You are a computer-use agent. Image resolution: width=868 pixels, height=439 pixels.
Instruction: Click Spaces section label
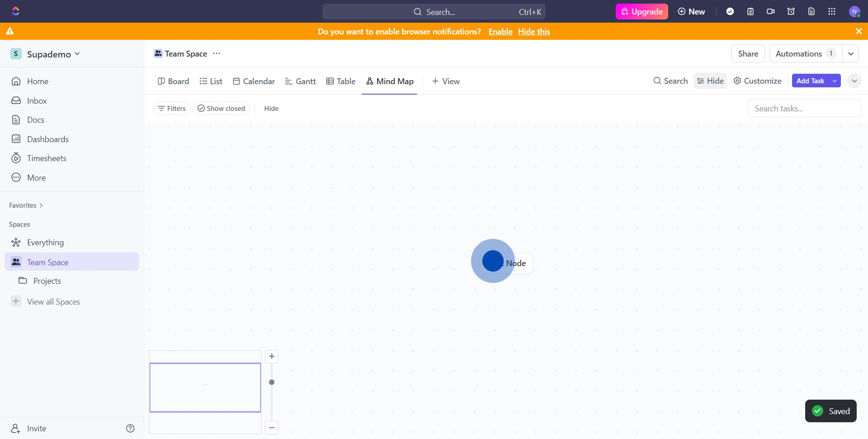19,224
